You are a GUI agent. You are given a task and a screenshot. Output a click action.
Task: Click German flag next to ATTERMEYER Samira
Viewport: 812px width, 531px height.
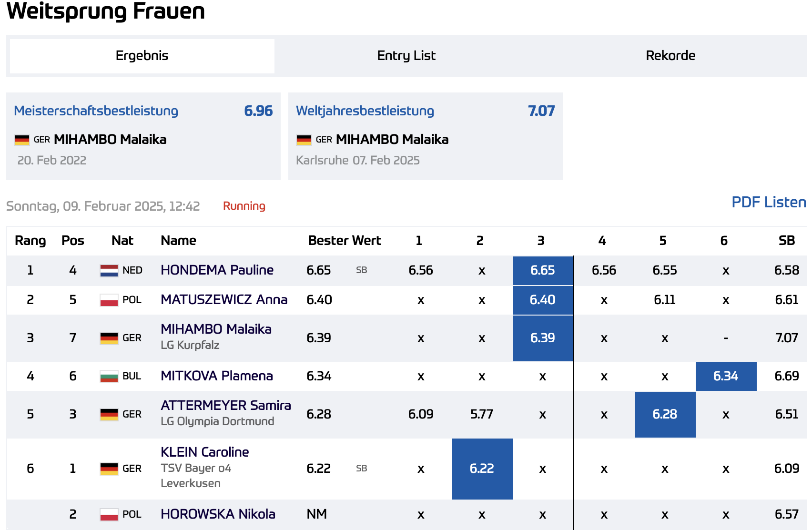pos(109,414)
